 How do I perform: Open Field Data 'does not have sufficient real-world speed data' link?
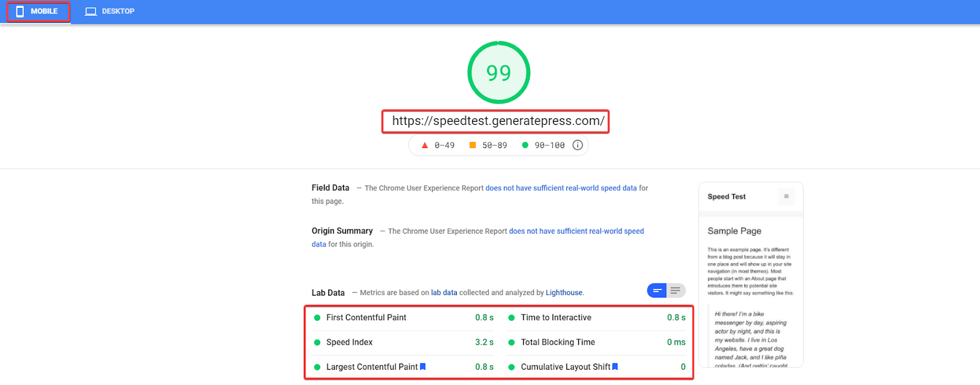click(x=561, y=188)
